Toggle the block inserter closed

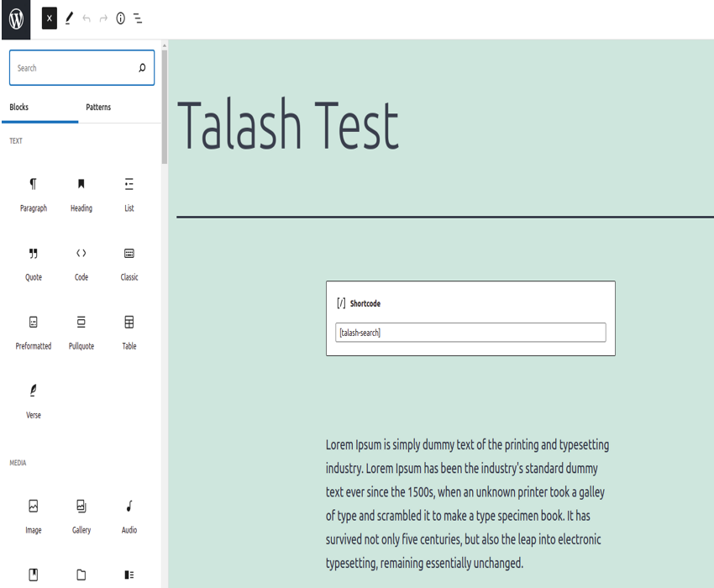click(50, 17)
